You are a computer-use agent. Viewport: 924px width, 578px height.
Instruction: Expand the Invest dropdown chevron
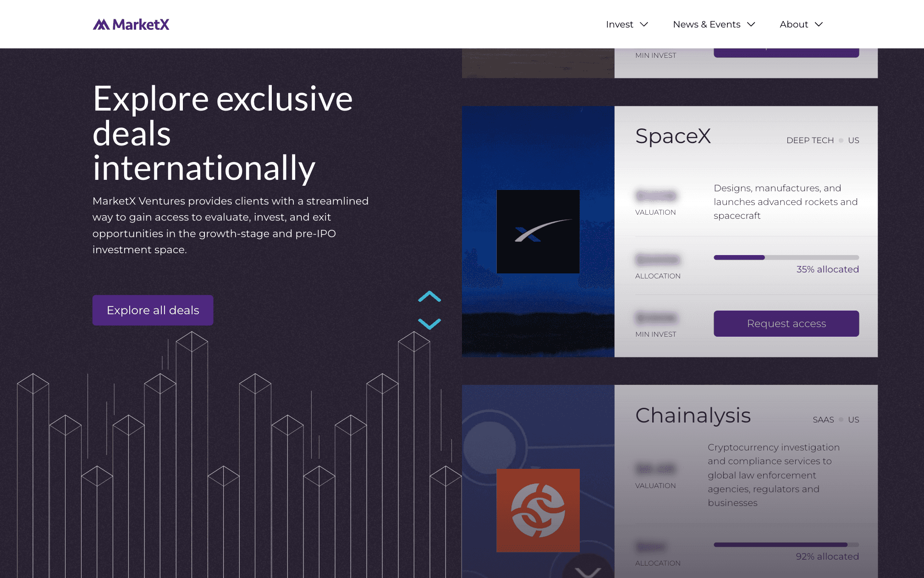point(644,24)
